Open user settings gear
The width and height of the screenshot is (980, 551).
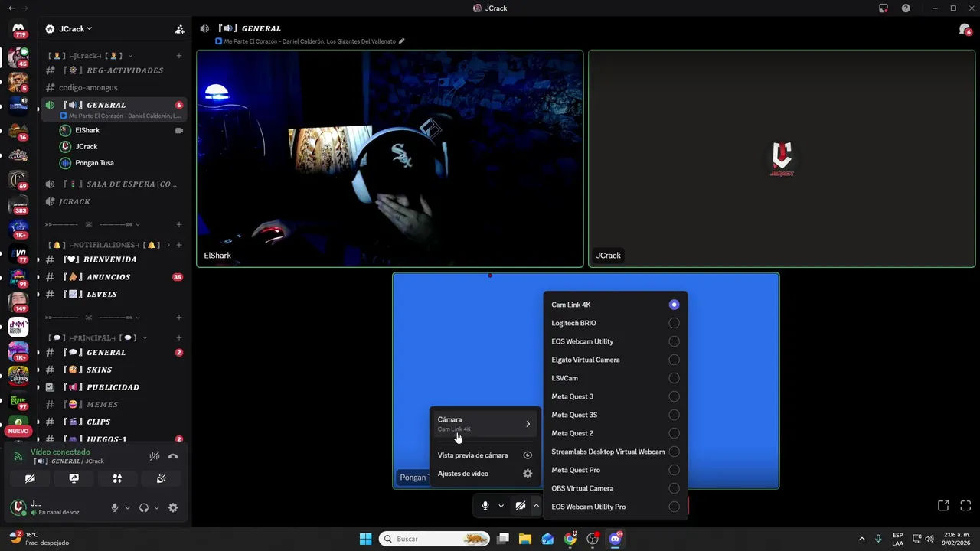coord(173,507)
